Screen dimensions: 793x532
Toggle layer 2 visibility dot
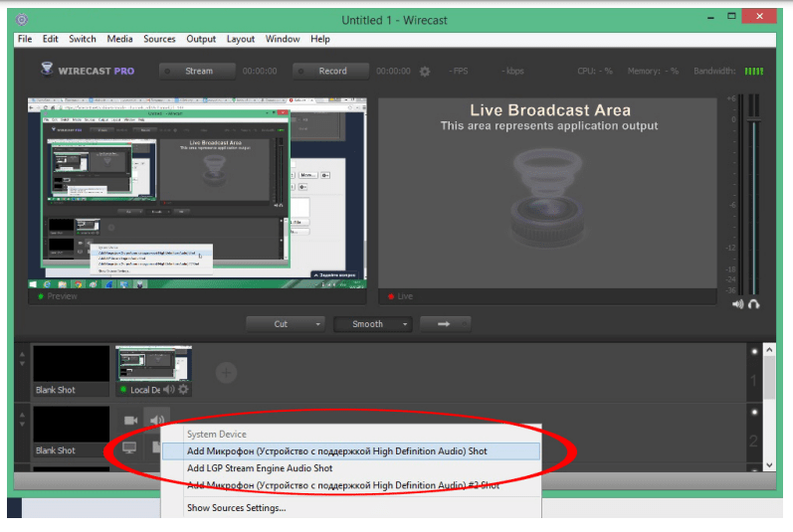(x=754, y=413)
